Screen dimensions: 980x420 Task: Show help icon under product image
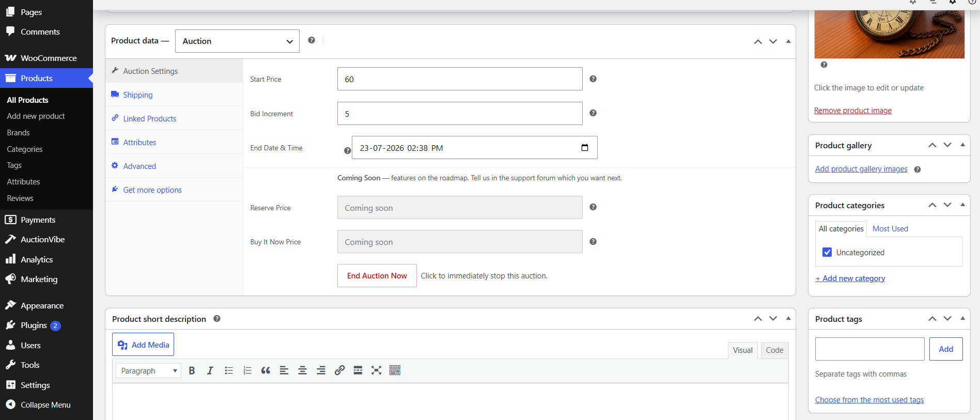coord(824,65)
